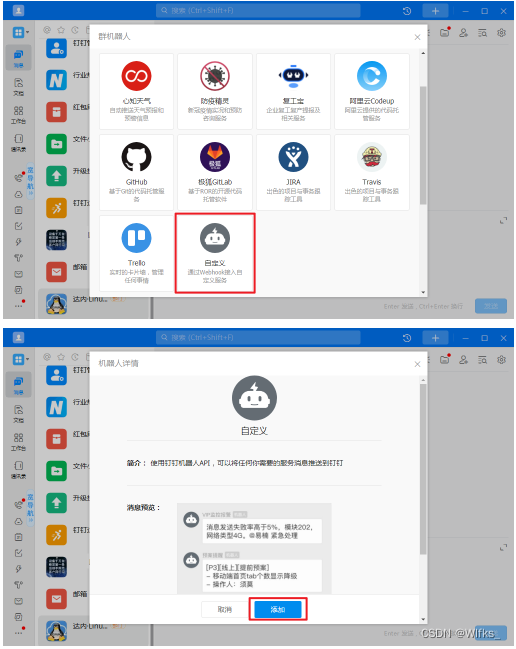This screenshot has height=649, width=516.
Task: Click the scrollbar thumb in 群机器人 dialog
Action: [423, 145]
